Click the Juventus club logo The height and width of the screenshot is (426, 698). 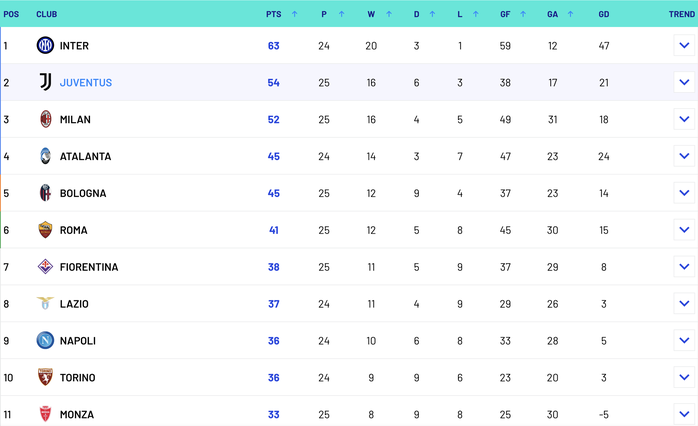45,82
